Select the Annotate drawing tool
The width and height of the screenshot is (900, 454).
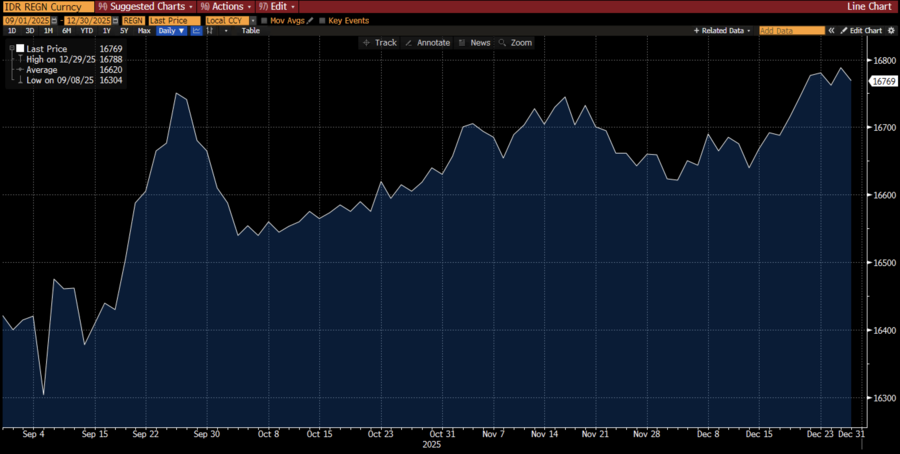pos(427,43)
